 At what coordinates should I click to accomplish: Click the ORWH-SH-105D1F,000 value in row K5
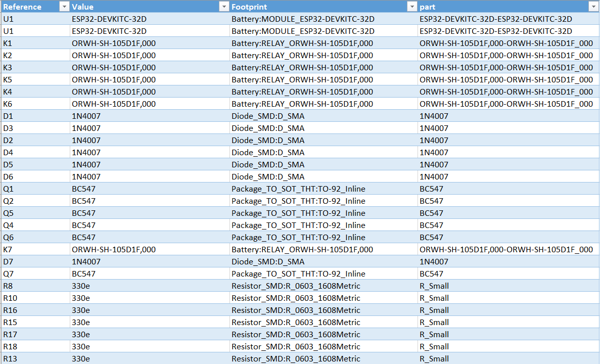click(x=114, y=79)
